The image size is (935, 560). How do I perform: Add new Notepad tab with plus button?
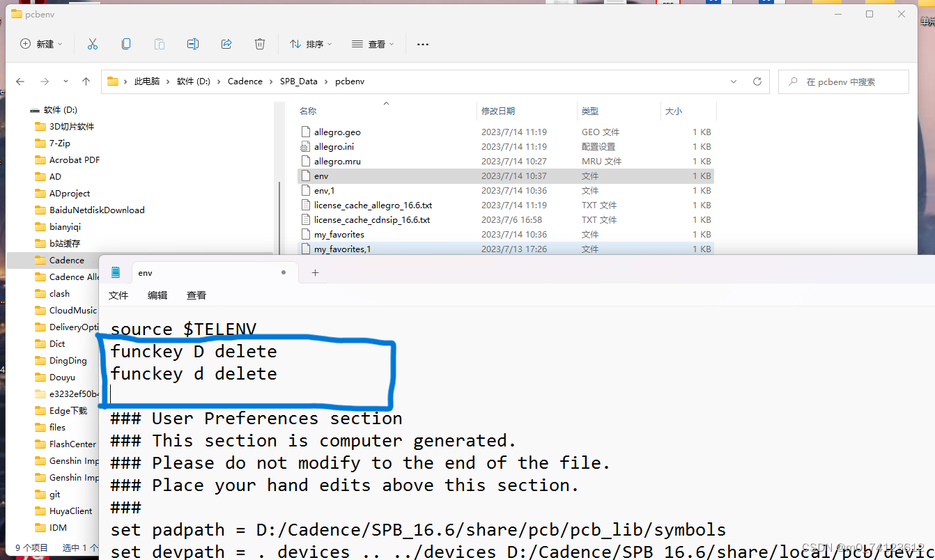click(x=315, y=273)
